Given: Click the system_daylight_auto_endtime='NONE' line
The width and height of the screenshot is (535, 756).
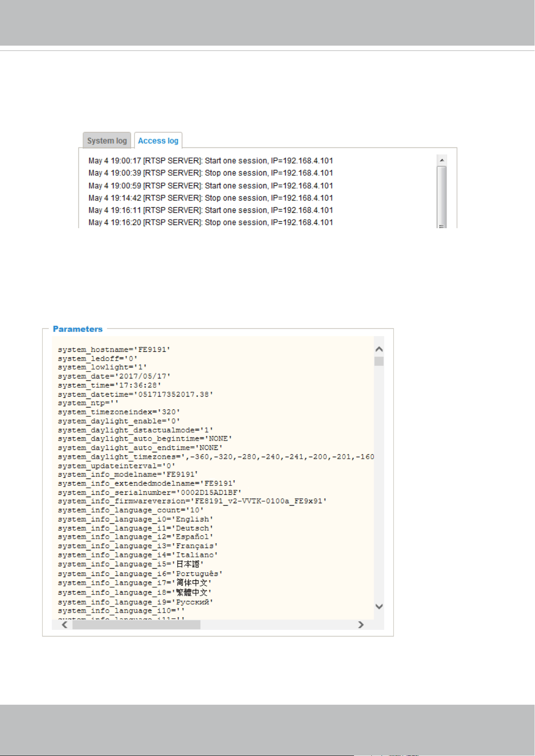Looking at the screenshot, I should [140, 448].
